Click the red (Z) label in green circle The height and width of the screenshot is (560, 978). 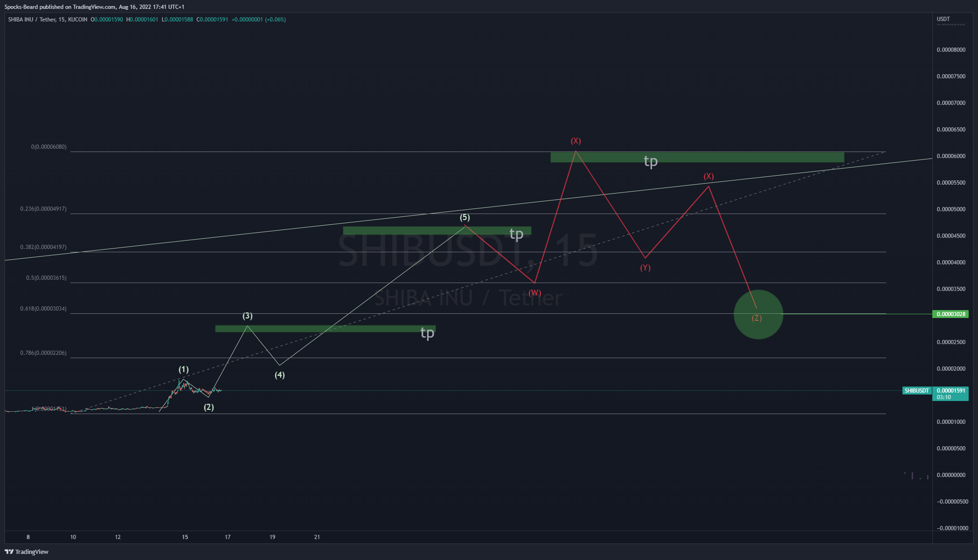tap(757, 318)
